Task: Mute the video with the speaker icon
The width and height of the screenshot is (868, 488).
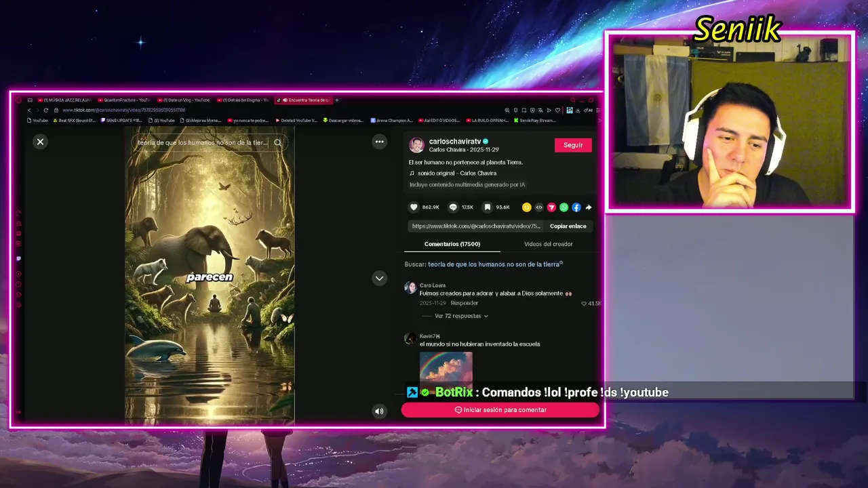Action: point(379,411)
